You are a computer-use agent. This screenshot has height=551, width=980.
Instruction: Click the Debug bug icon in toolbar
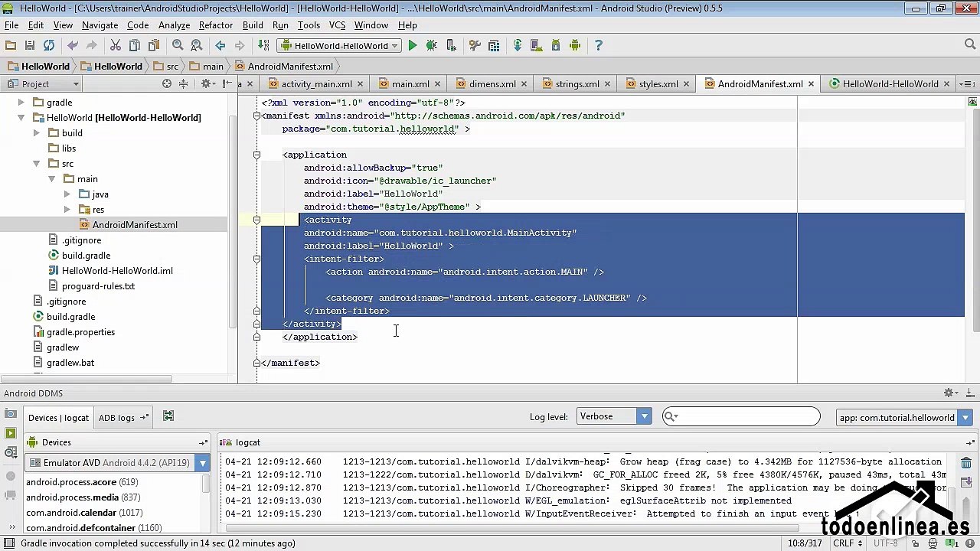[432, 46]
